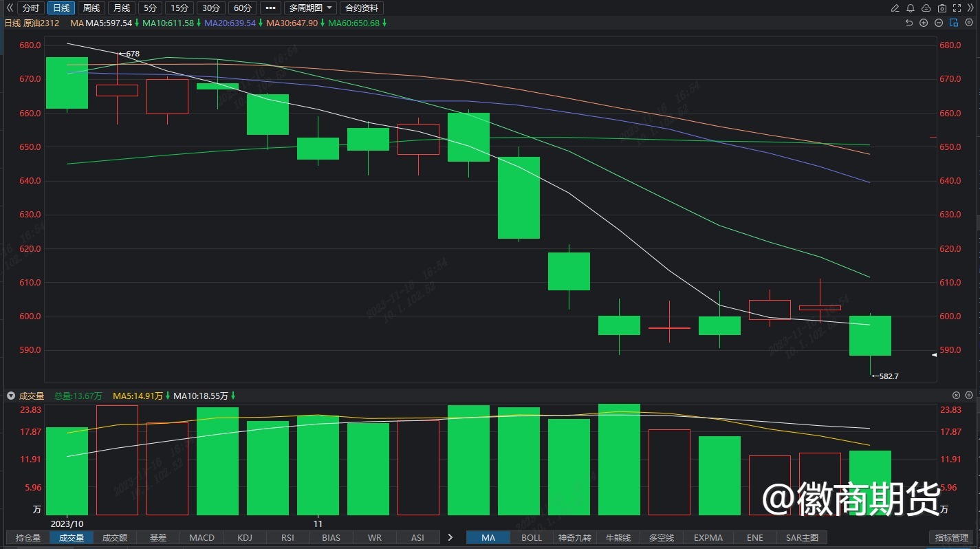Apply 神奇九转 main indicator
The width and height of the screenshot is (980, 549).
[x=575, y=537]
